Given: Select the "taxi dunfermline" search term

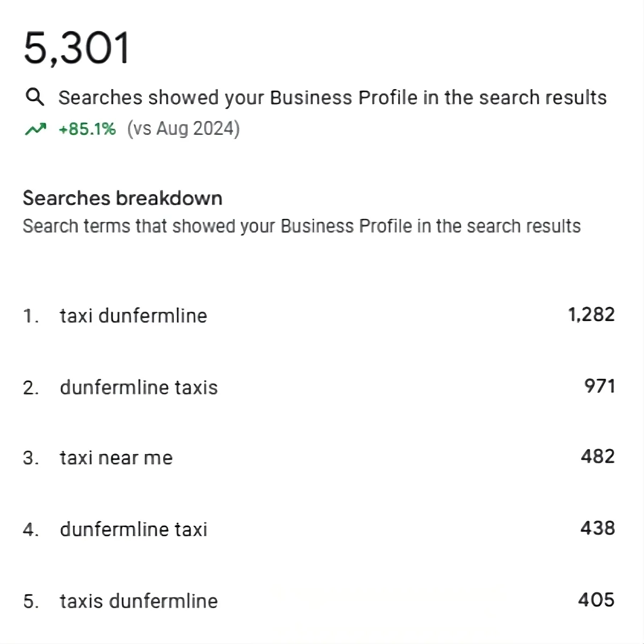Looking at the screenshot, I should coord(133,316).
